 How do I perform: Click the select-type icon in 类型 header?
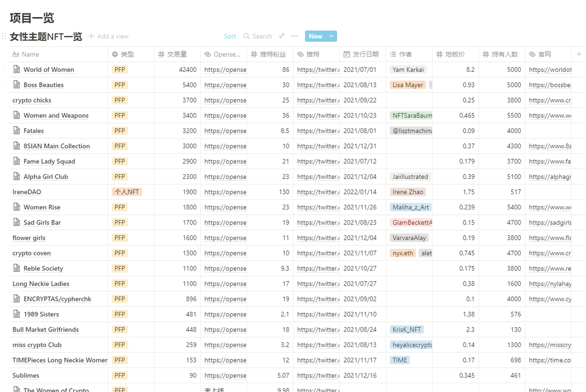coord(115,54)
